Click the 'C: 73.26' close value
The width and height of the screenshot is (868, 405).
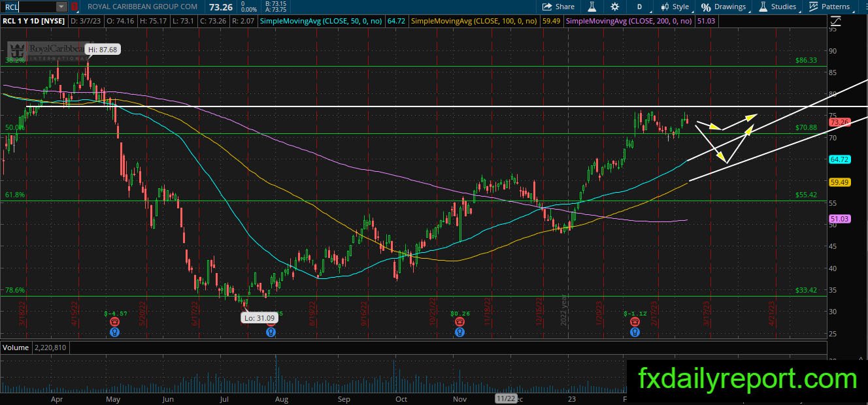[x=212, y=21]
